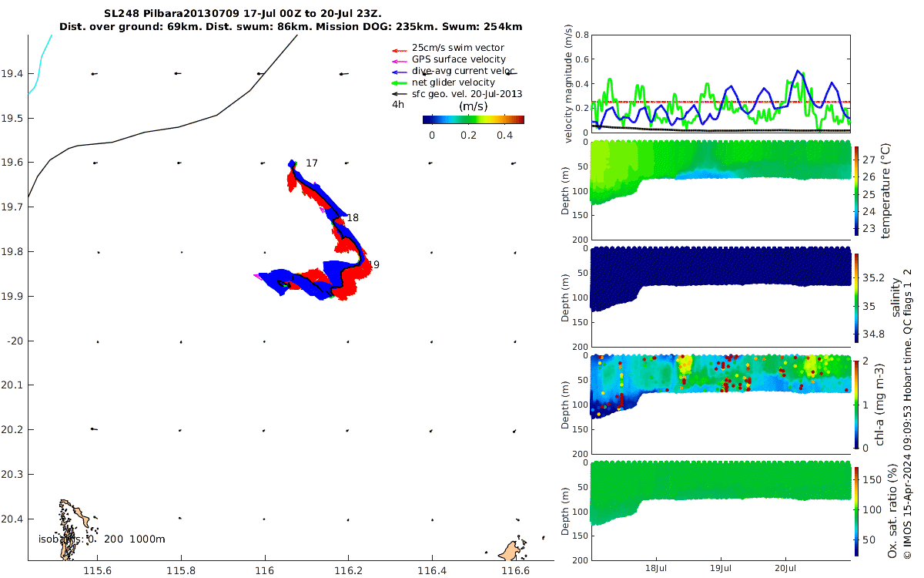924x578 pixels.
Task: Click the '35.2' tick on the salinity colorbar
Action: (875, 278)
